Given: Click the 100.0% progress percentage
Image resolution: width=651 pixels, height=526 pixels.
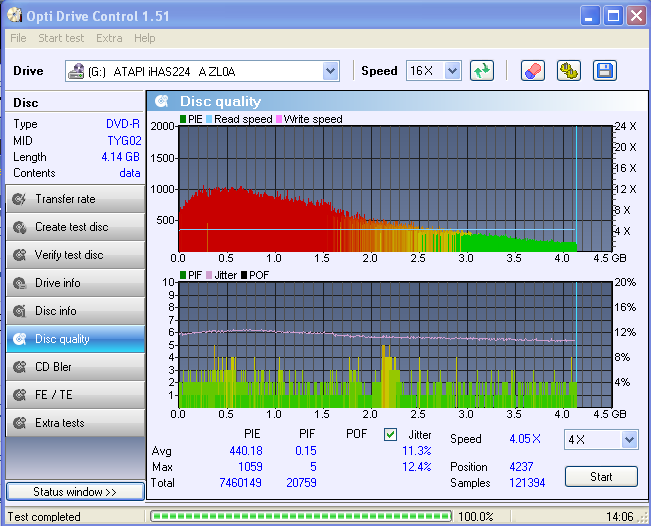Looking at the screenshot, I should (475, 517).
